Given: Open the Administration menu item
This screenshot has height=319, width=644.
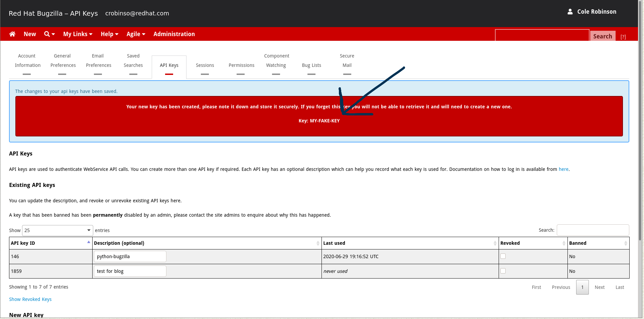Looking at the screenshot, I should 174,34.
